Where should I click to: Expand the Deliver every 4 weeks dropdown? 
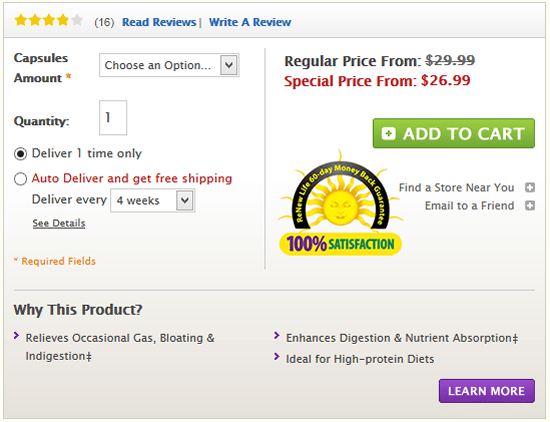(153, 200)
